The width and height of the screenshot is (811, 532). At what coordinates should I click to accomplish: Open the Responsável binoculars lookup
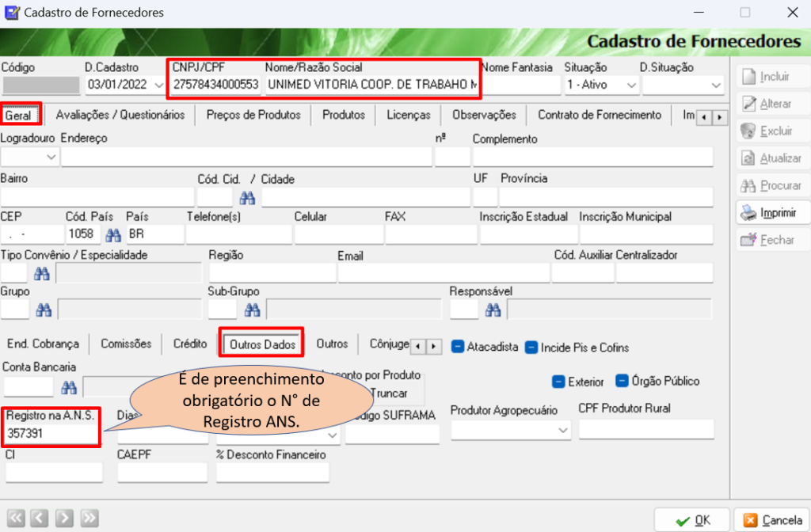point(493,310)
